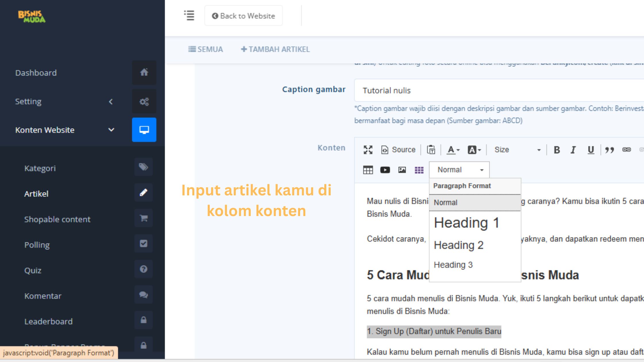Click the purple grid icon

[x=419, y=170]
